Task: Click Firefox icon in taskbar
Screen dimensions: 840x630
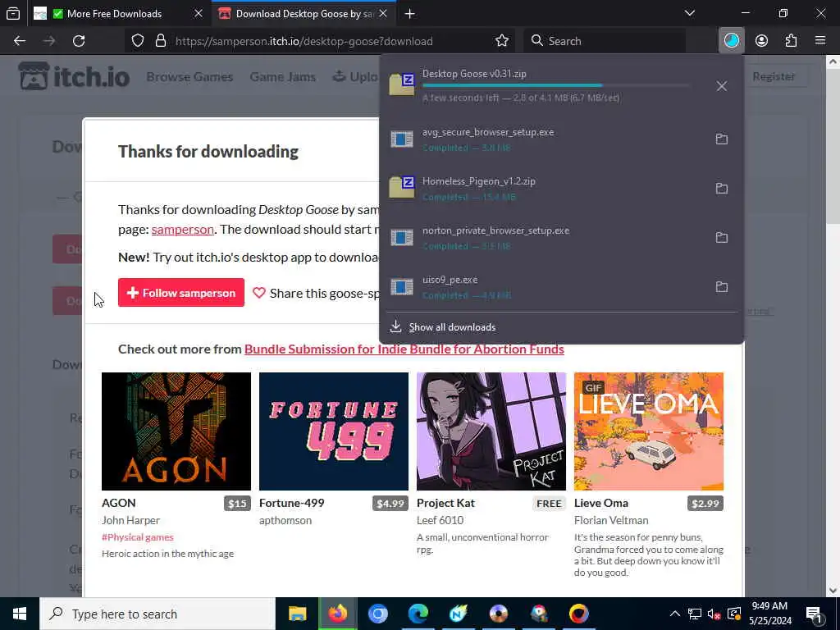Action: point(337,614)
